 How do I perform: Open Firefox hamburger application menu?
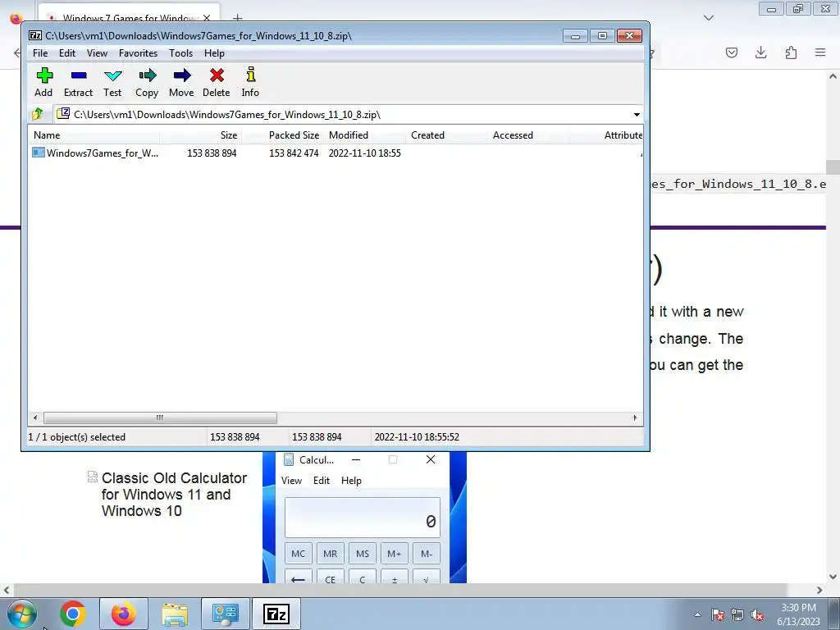coord(820,52)
